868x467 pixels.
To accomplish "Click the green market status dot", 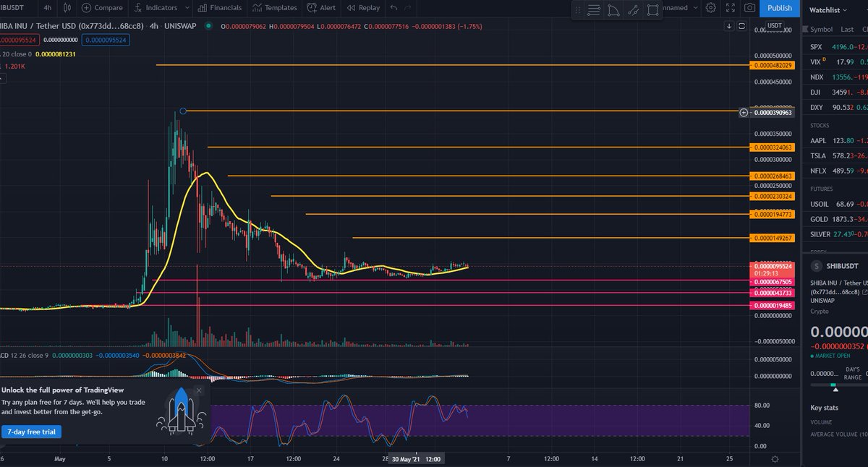I will pos(208,26).
